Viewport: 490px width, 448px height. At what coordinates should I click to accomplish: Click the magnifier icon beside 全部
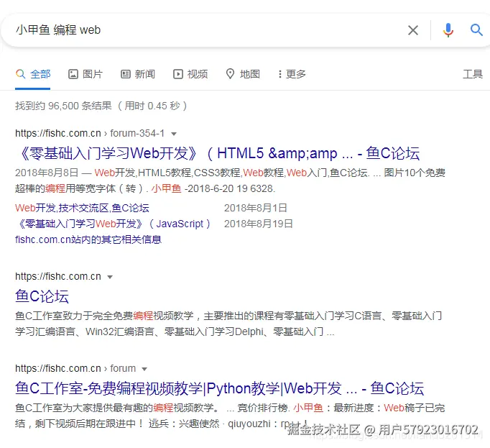point(20,74)
